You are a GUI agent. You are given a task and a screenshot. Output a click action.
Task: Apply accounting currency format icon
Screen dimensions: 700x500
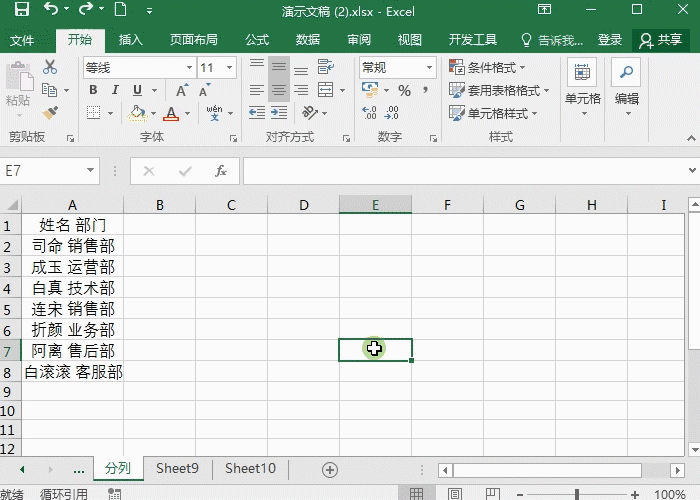point(370,90)
